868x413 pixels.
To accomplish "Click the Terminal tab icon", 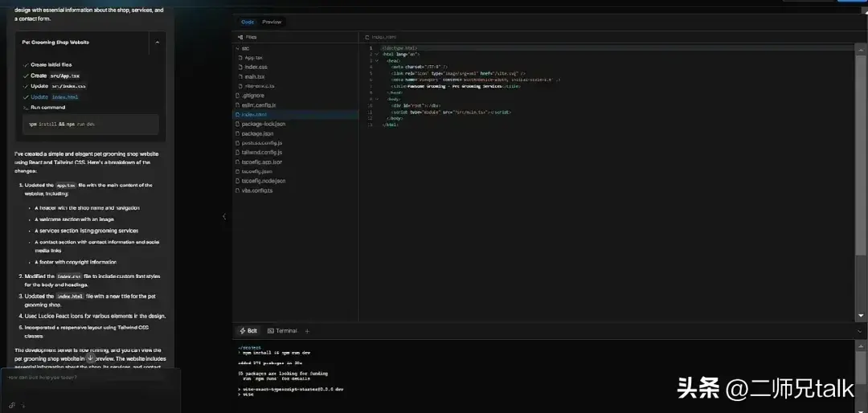I will [271, 330].
